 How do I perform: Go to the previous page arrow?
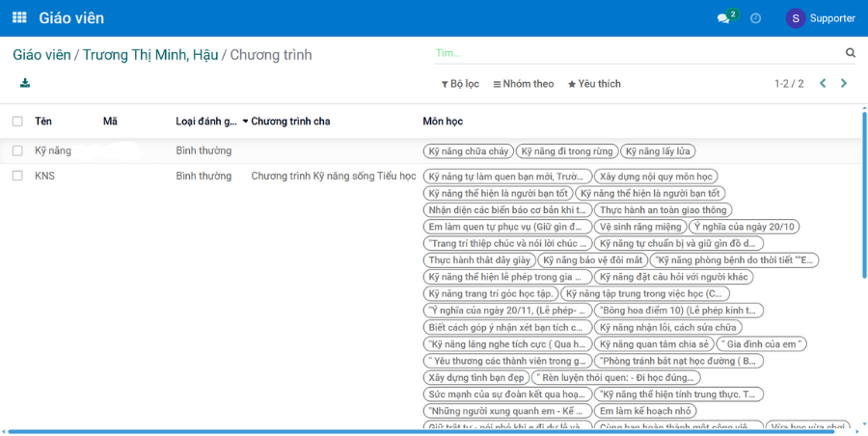pos(823,84)
